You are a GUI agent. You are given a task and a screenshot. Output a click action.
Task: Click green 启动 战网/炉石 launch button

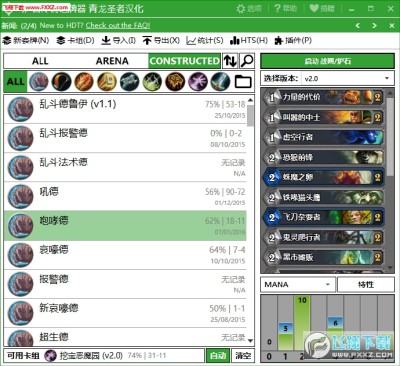327,61
